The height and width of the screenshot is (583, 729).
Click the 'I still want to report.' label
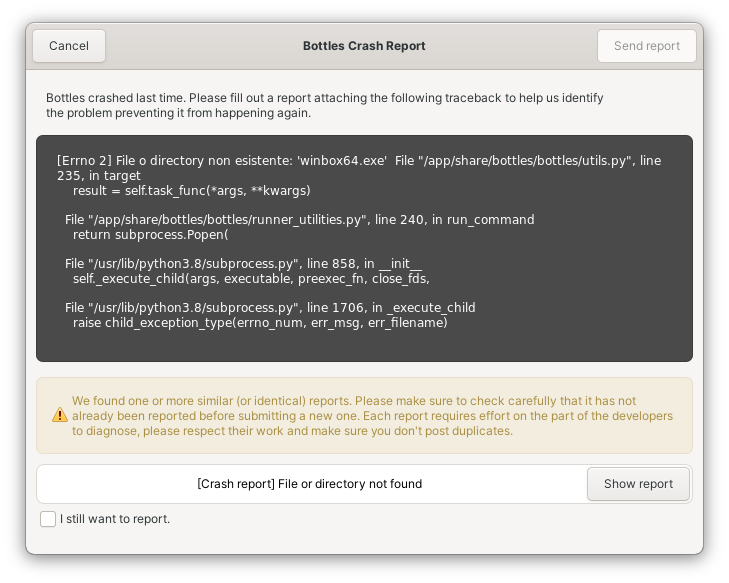click(x=115, y=519)
